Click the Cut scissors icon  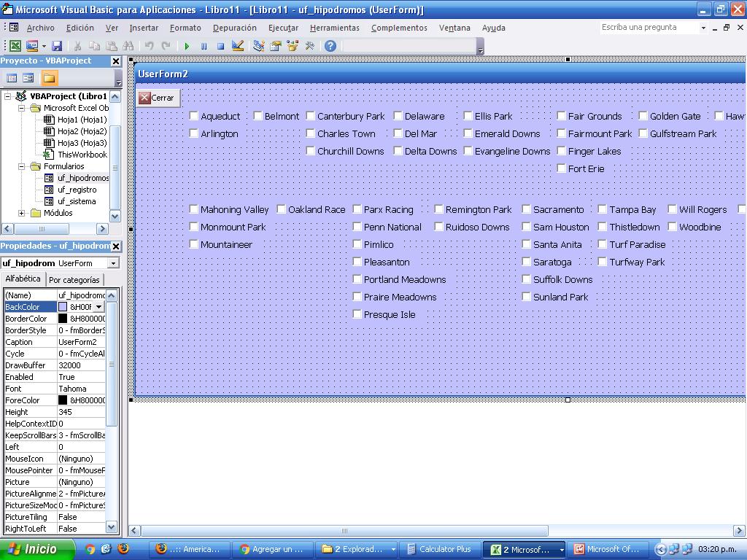[77, 46]
